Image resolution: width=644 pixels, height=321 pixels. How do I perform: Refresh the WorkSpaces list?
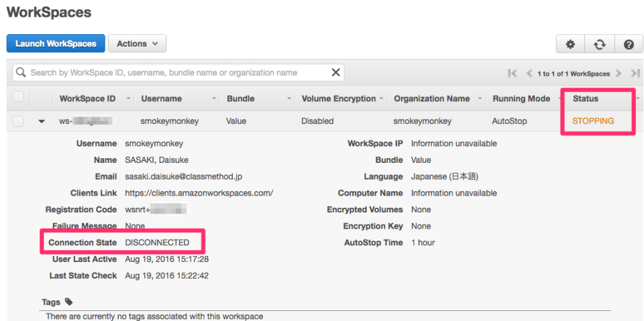coord(600,44)
